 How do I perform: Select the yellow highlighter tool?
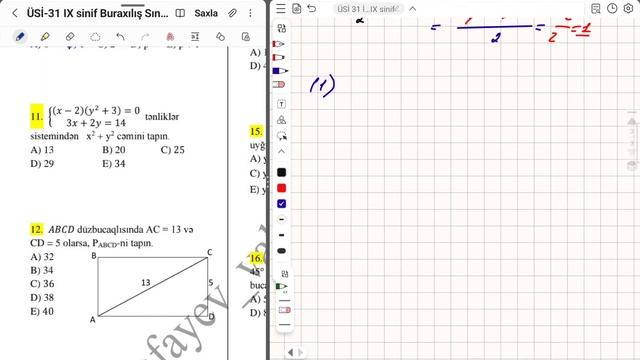45,37
